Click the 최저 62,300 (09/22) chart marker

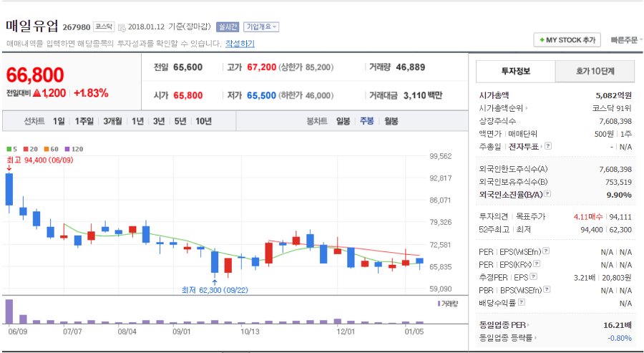pyautogui.click(x=215, y=290)
